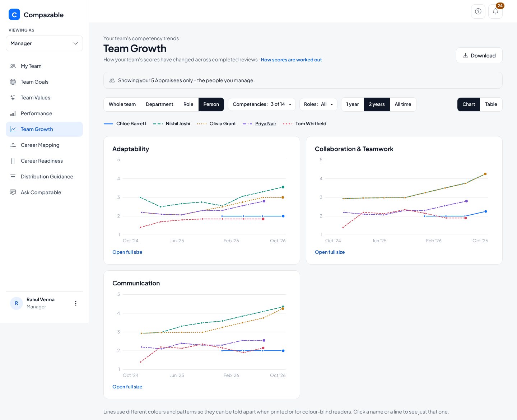Select the Department grouping tab
Screen dimensions: 517x420
[x=159, y=104]
